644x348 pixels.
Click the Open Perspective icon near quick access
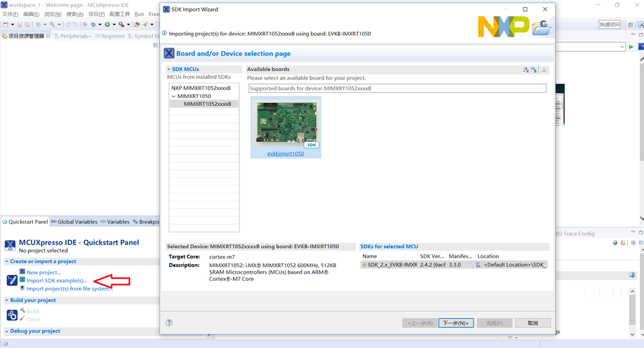click(630, 25)
